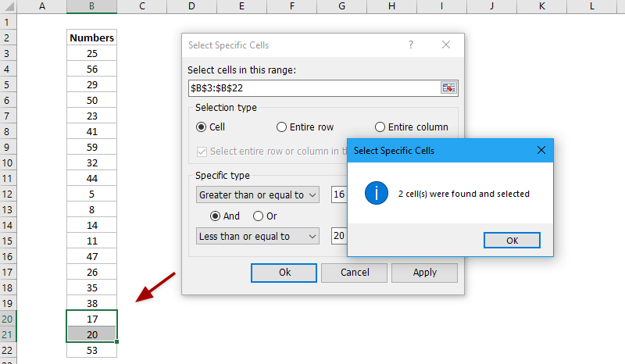Viewport: 625px width, 364px height.
Task: Click the cell containing 26
Action: point(91,273)
